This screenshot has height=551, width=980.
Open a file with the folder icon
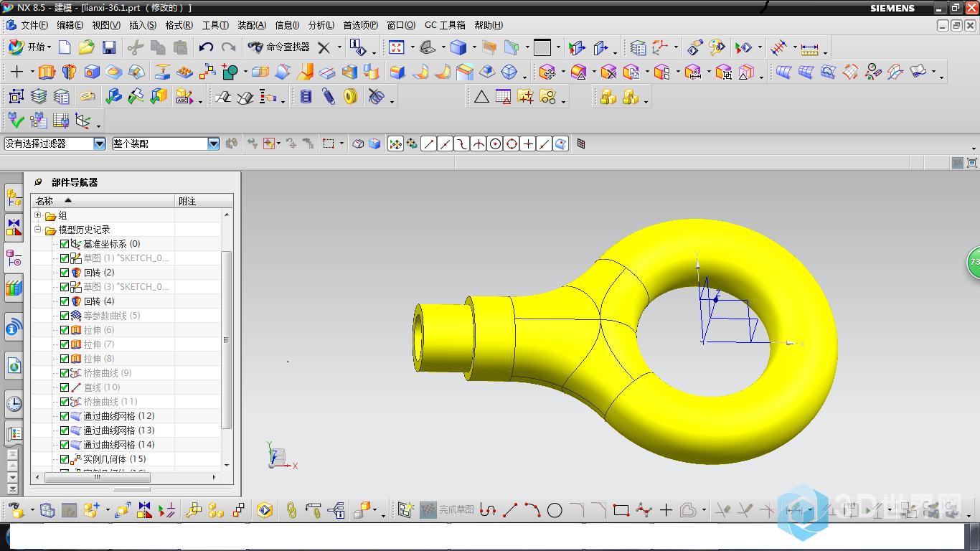[x=87, y=47]
